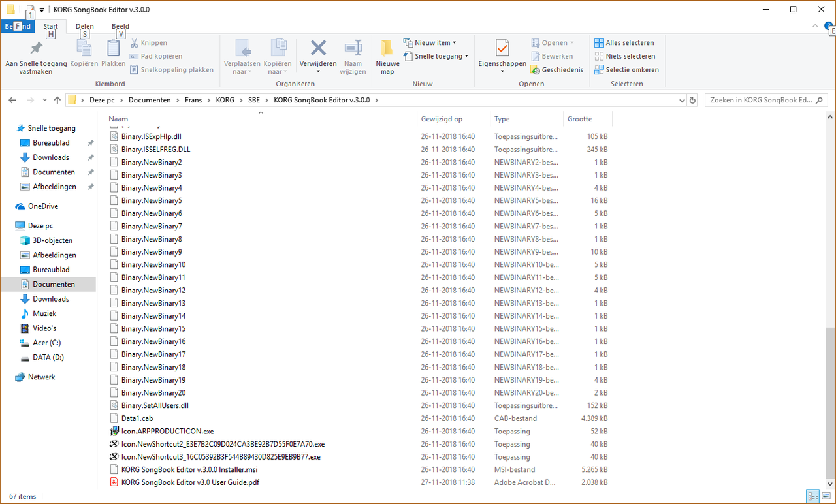Go up one folder level arrow
This screenshot has width=836, height=504.
pyautogui.click(x=57, y=100)
